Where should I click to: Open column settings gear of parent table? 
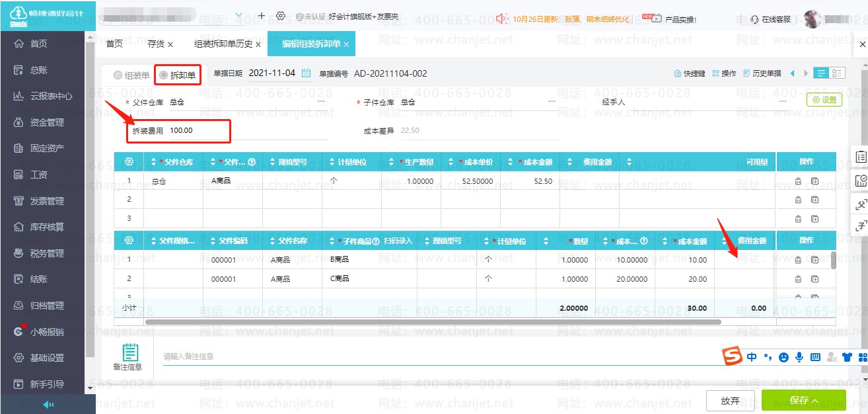click(x=129, y=162)
